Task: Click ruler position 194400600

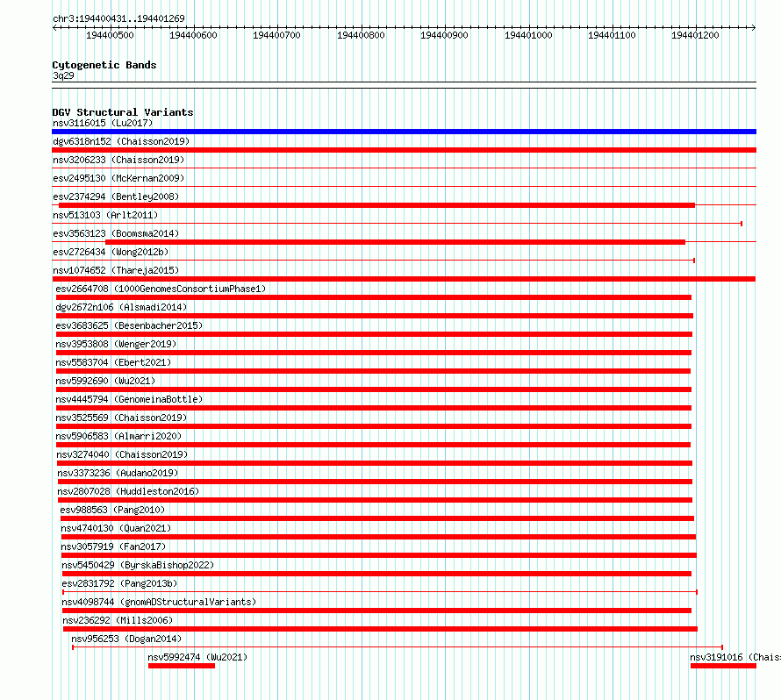Action: pos(193,35)
